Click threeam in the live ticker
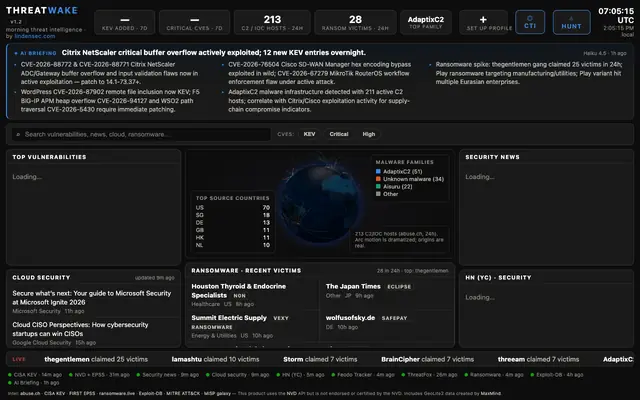The height and width of the screenshot is (400, 640). coord(511,359)
